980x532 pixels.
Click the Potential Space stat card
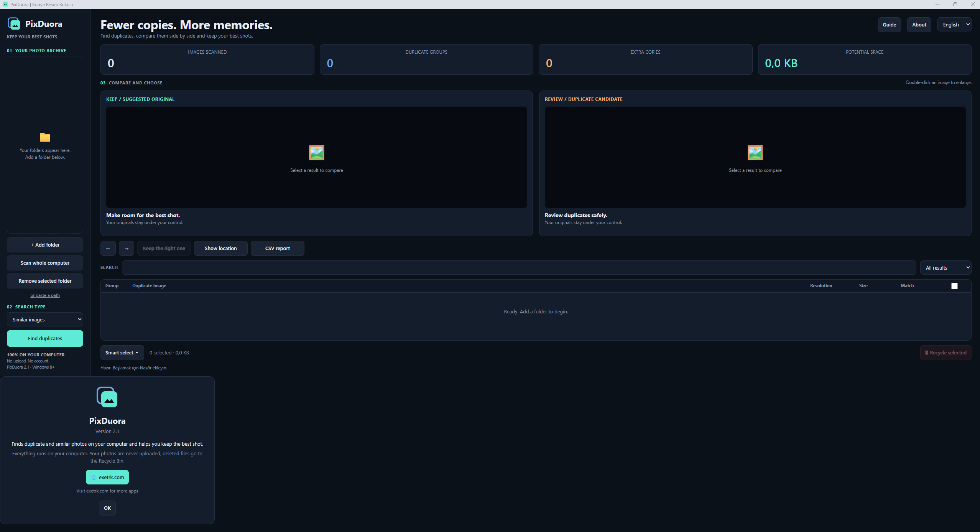click(865, 59)
